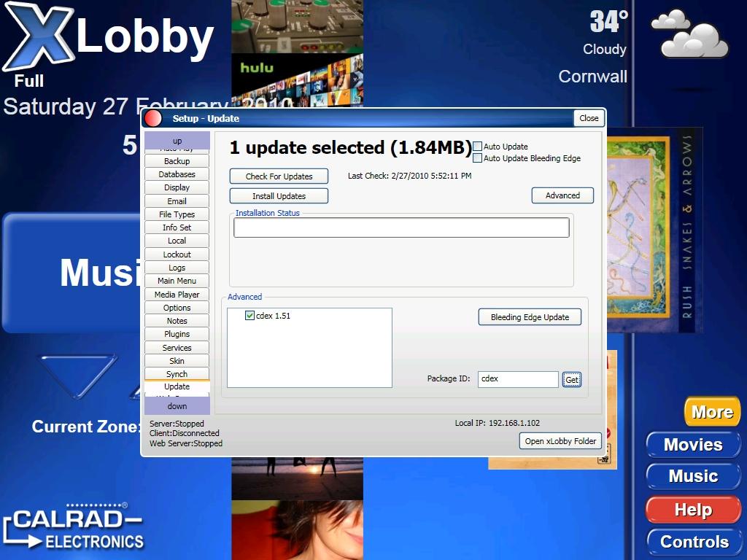
Task: Click the 34° temperature reading
Action: point(608,22)
